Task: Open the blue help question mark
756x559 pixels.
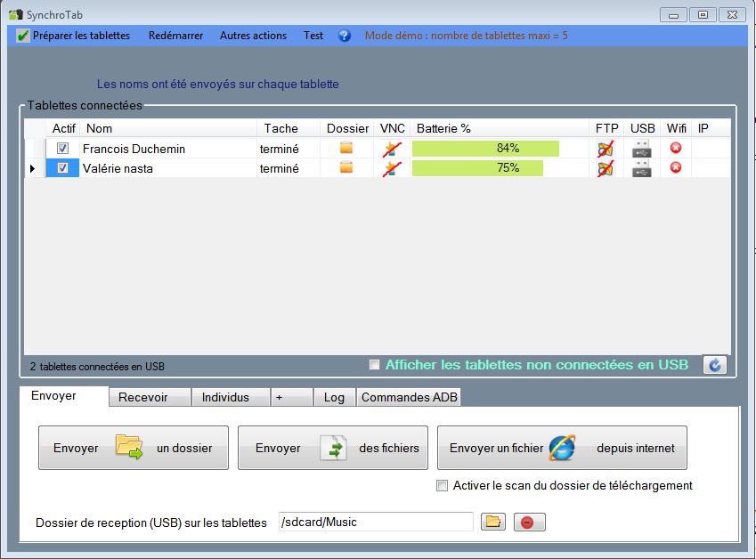Action: 345,36
